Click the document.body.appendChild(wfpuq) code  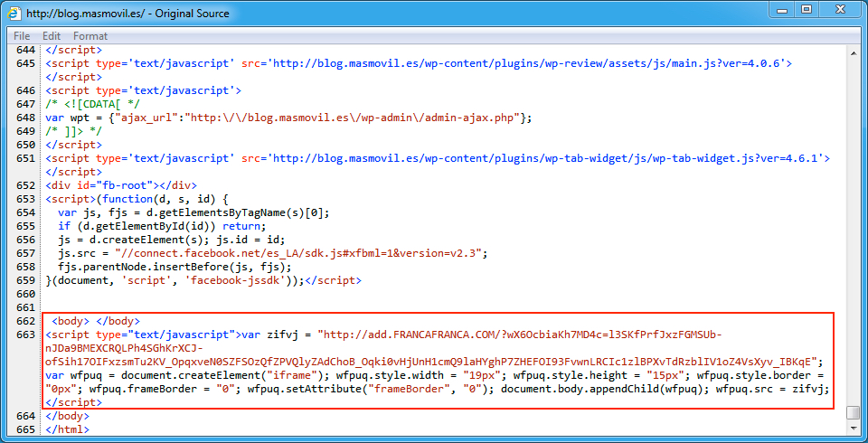click(605, 389)
